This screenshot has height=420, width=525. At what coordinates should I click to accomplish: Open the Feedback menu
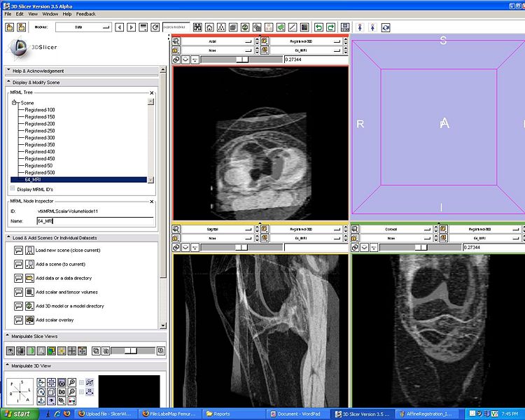coord(86,14)
